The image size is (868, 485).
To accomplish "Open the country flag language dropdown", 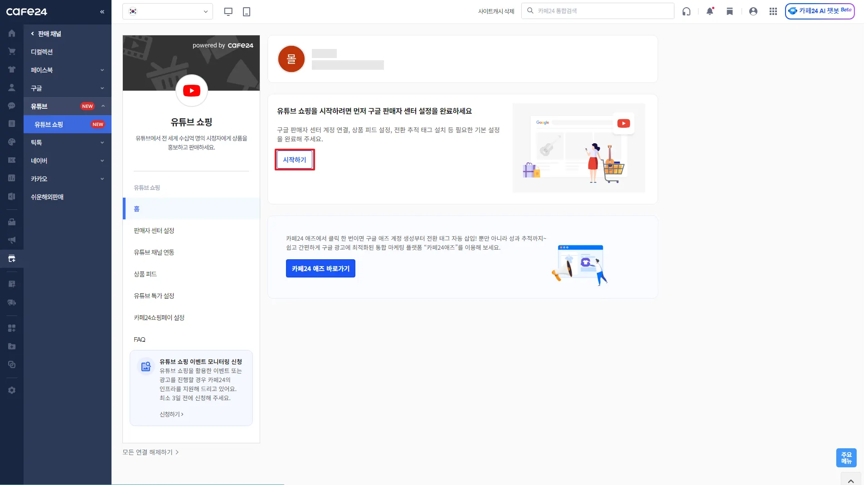I will point(168,11).
